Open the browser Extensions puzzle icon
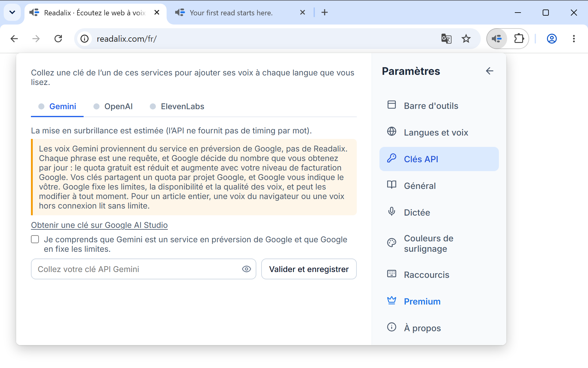Screen dimensions: 588x368 pyautogui.click(x=519, y=39)
